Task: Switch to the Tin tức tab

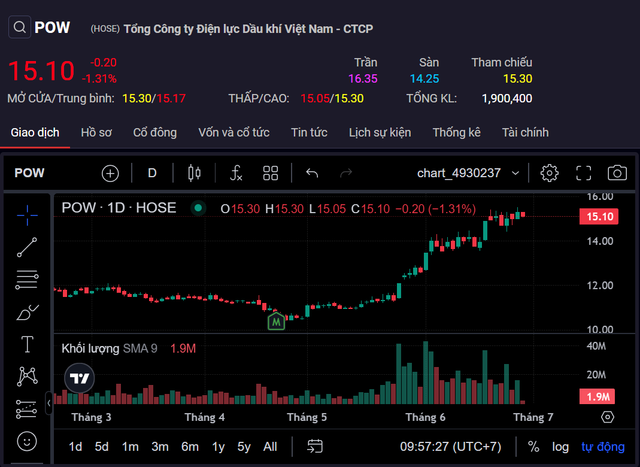Action: pos(309,132)
